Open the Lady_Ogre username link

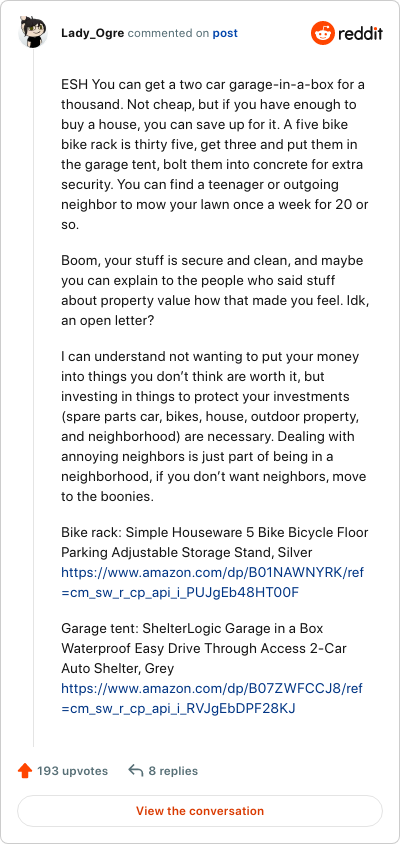click(93, 33)
